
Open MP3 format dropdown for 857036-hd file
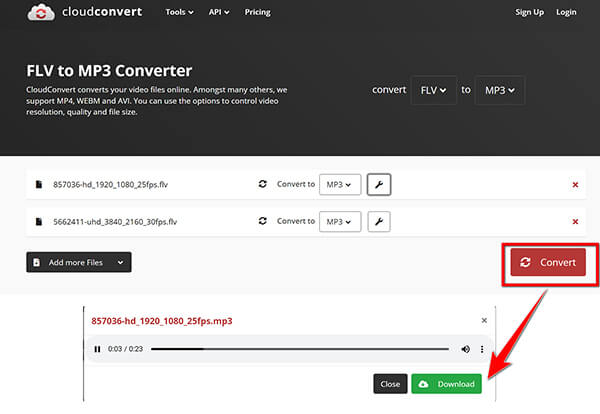[340, 184]
